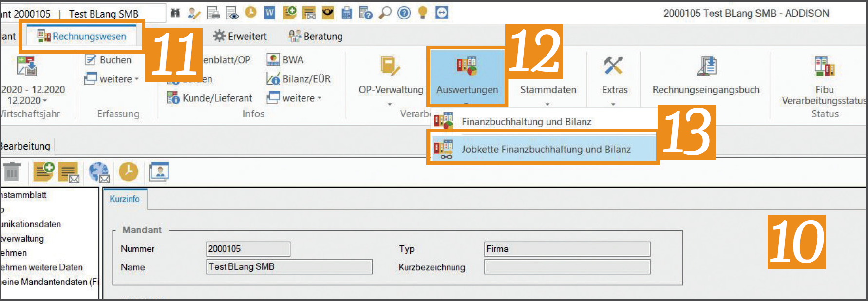Open the contact window icon beside the clock
The width and height of the screenshot is (868, 302).
pyautogui.click(x=159, y=172)
